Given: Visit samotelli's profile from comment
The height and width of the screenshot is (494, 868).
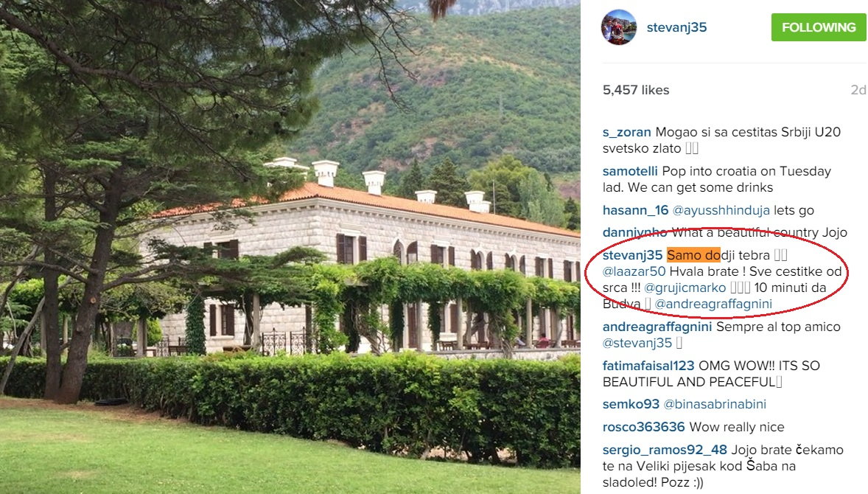Looking at the screenshot, I should tap(630, 171).
